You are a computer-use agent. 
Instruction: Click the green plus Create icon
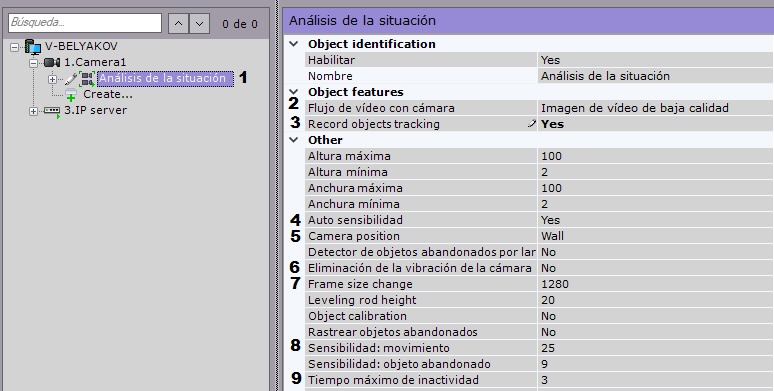click(x=71, y=94)
